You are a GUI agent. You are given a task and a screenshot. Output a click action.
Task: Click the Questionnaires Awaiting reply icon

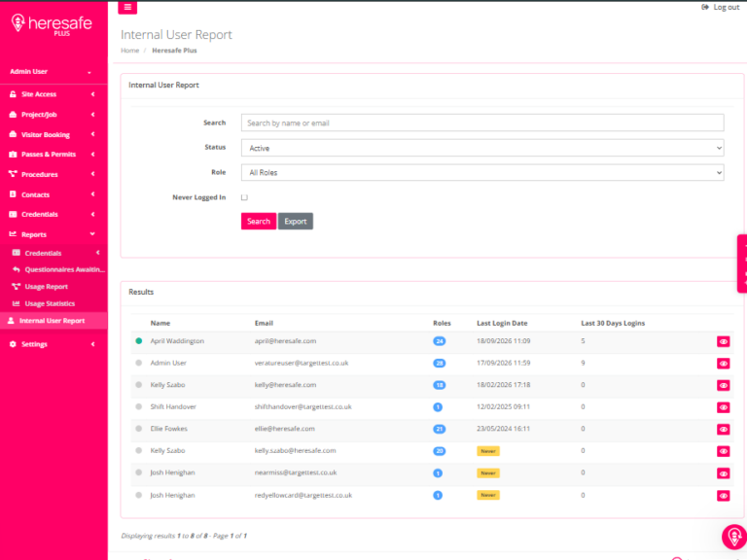(x=17, y=269)
